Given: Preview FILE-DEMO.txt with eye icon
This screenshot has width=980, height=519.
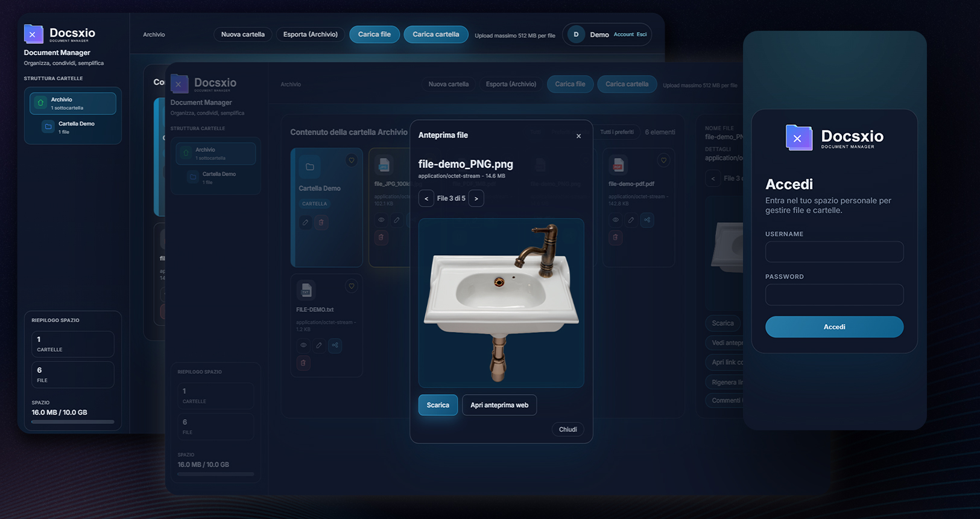Looking at the screenshot, I should click(303, 345).
